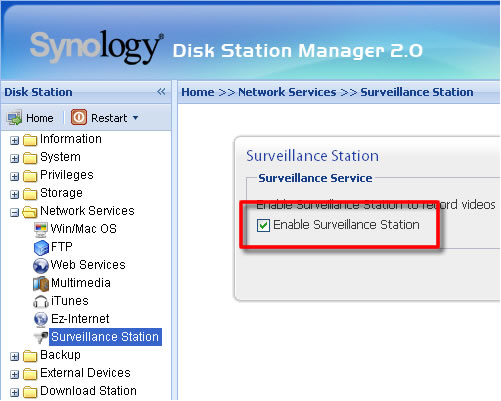
Task: Open Web Services globe icon
Action: click(41, 265)
